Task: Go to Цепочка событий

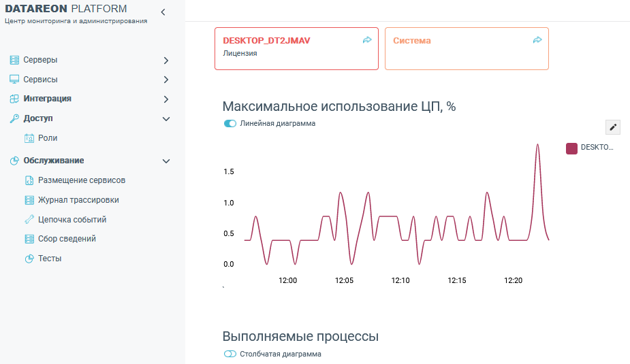Action: click(x=72, y=220)
